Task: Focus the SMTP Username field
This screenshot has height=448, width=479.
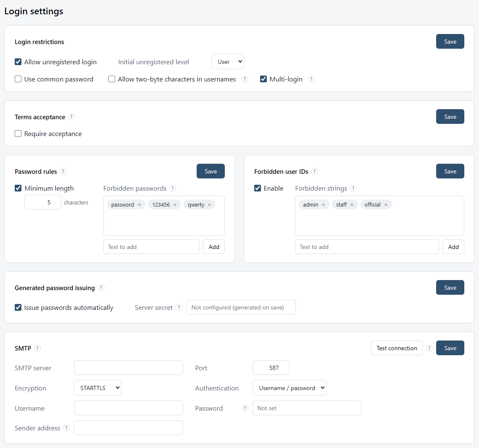Action: click(129, 408)
